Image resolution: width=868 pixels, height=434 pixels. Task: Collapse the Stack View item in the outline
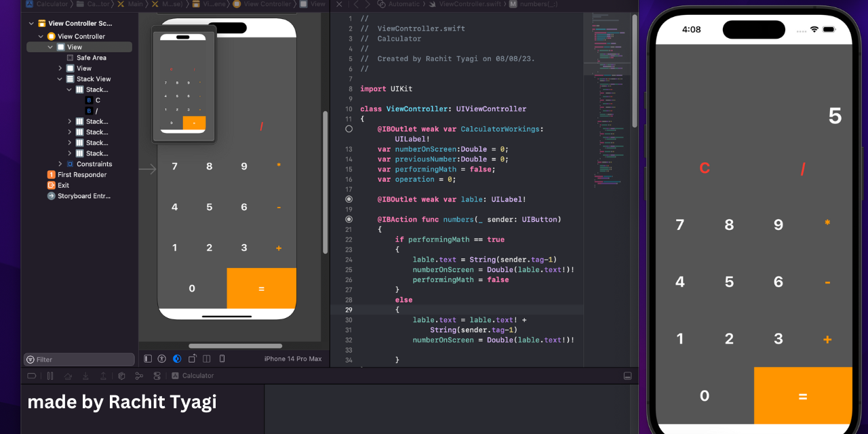click(x=58, y=79)
